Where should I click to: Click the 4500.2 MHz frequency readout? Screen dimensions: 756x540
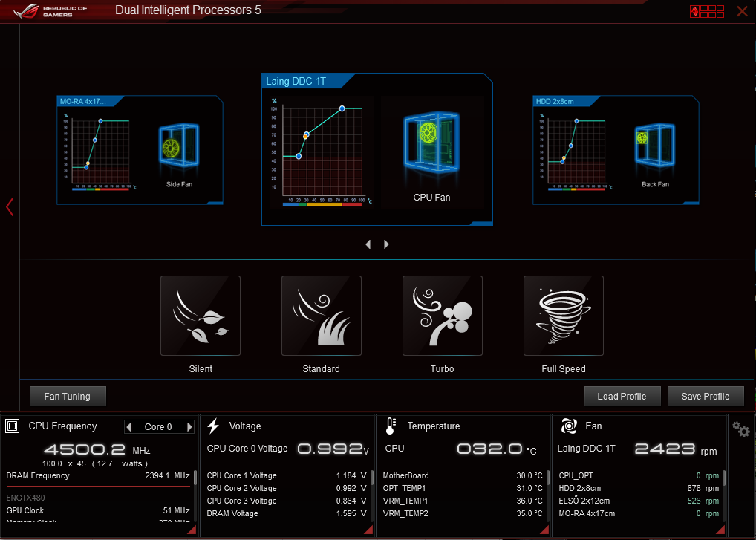tap(97, 450)
